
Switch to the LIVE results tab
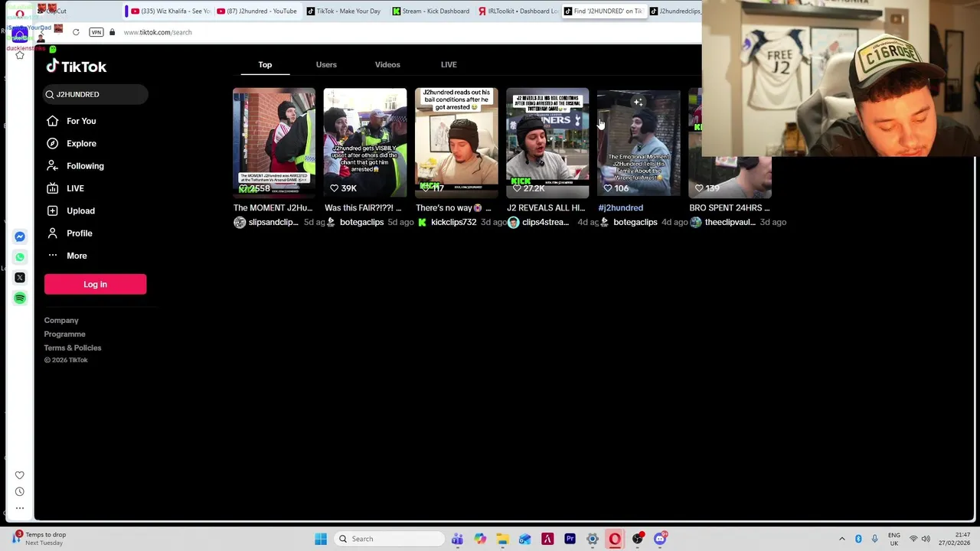point(449,64)
